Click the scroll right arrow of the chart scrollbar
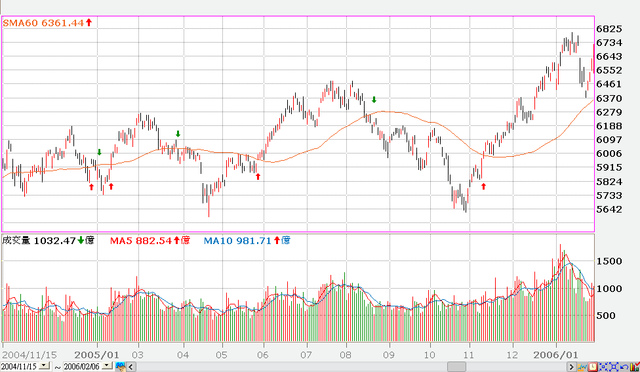The image size is (640, 372). 571,367
